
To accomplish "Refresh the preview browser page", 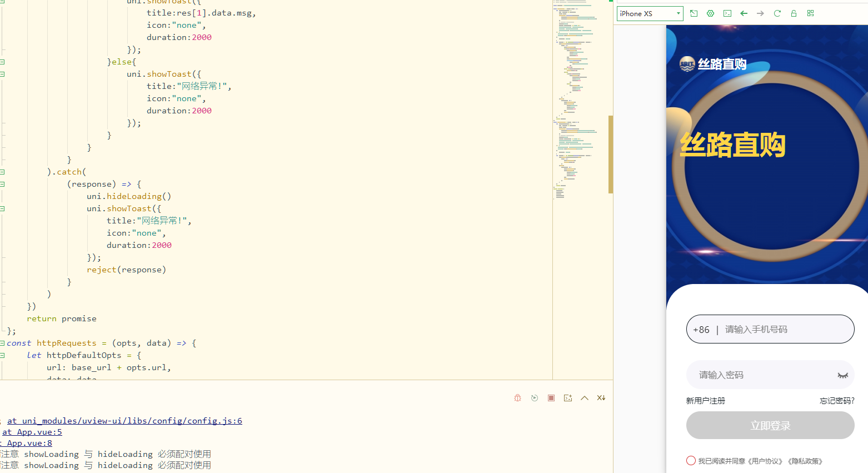I will click(x=777, y=13).
